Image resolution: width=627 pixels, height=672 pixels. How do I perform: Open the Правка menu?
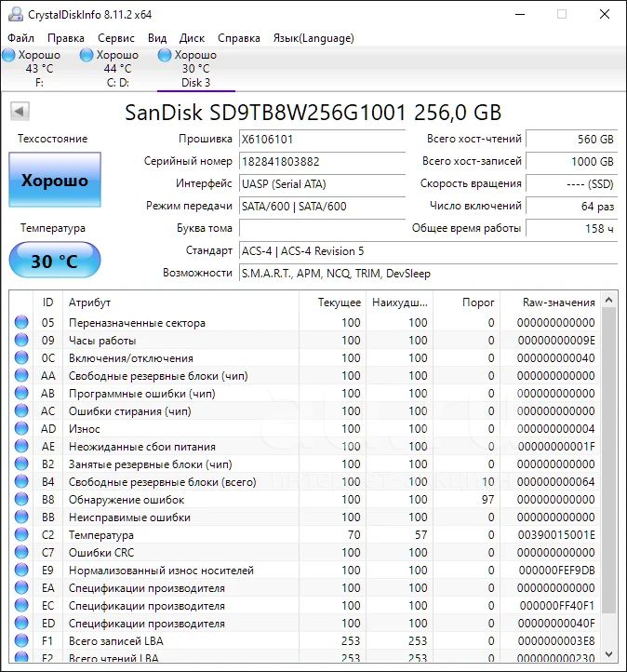pos(65,38)
